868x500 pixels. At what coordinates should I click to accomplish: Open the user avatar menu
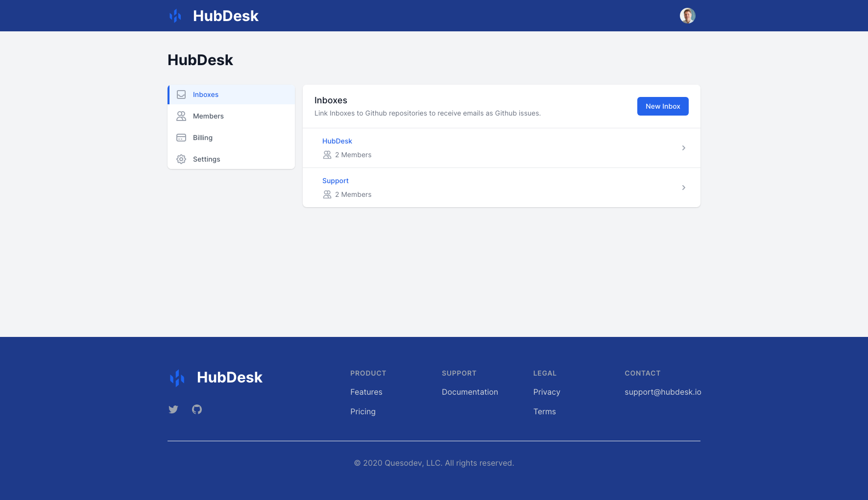[688, 16]
